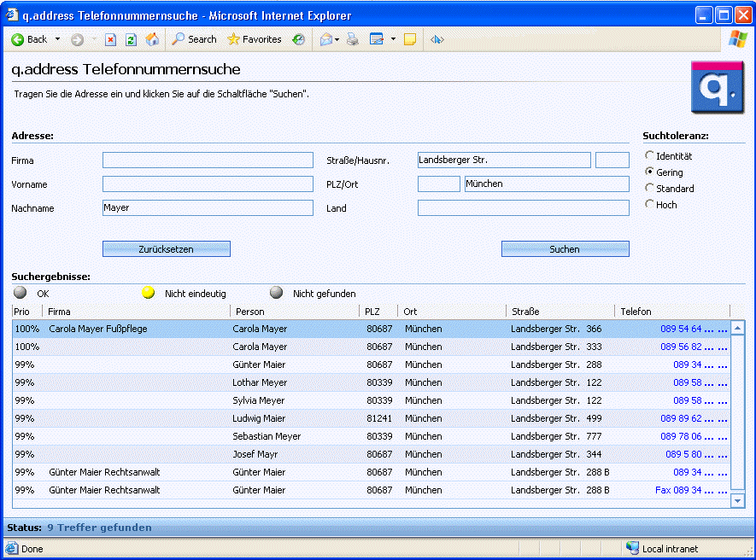Select the Sylvia Meyer result row
Image resolution: width=756 pixels, height=560 pixels.
pyautogui.click(x=372, y=400)
